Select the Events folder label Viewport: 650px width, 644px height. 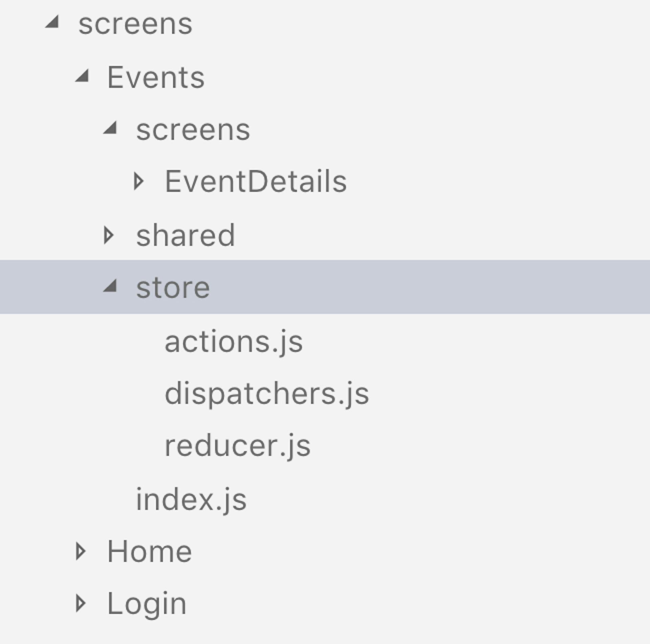click(156, 78)
